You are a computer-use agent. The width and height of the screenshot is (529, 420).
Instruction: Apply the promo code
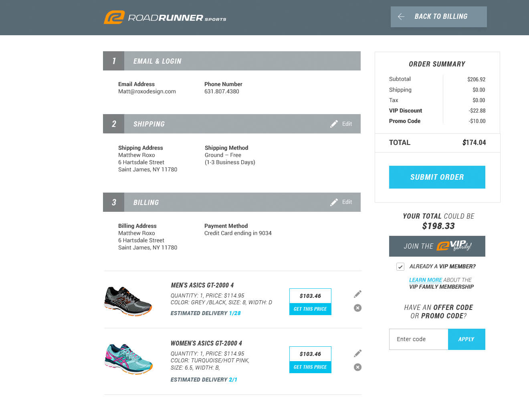466,339
